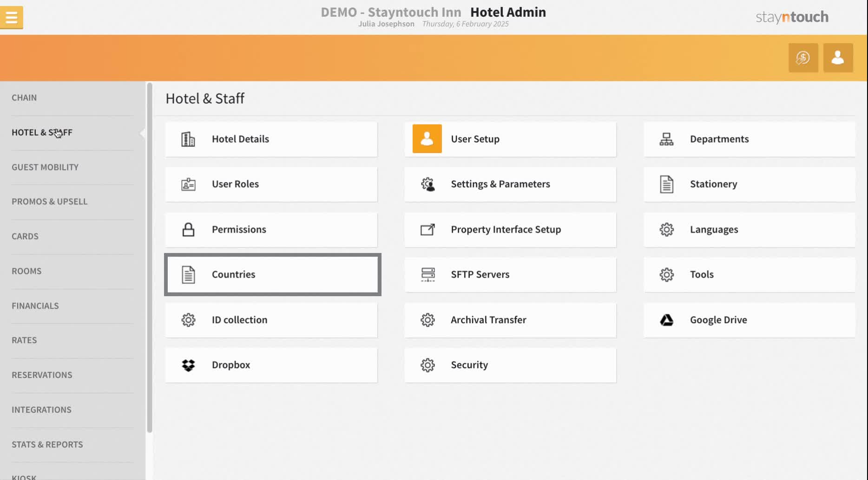Click the stayntouch logo
868x480 pixels.
point(792,17)
